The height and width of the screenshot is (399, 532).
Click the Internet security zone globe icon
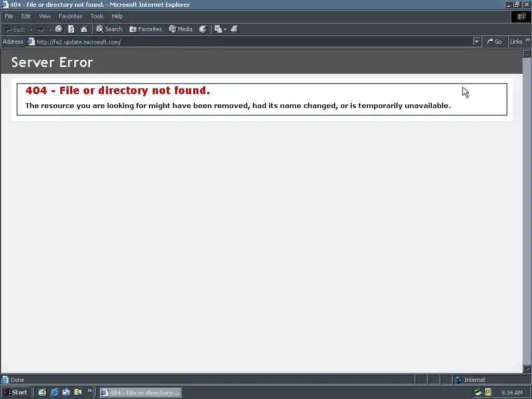pyautogui.click(x=458, y=380)
